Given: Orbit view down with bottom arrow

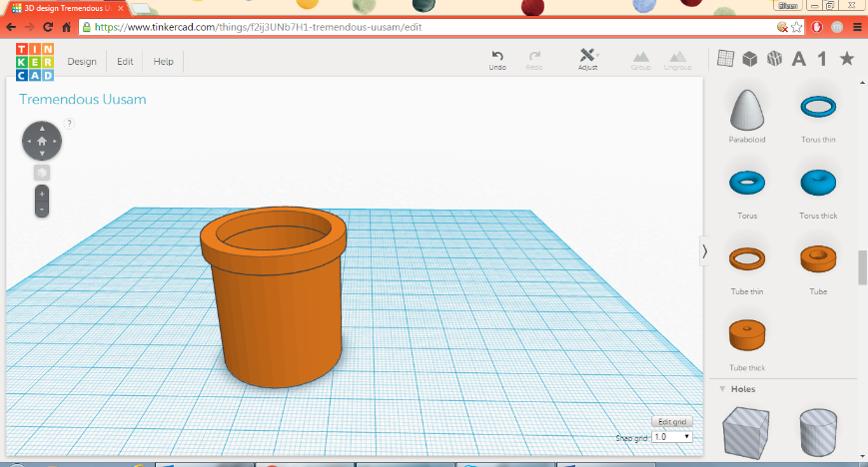Looking at the screenshot, I should 42,154.
